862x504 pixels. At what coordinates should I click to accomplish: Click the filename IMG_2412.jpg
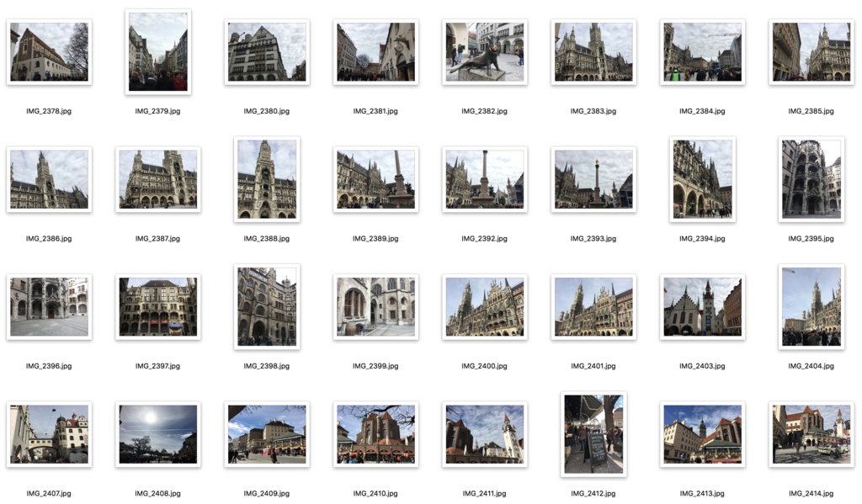coord(593,494)
